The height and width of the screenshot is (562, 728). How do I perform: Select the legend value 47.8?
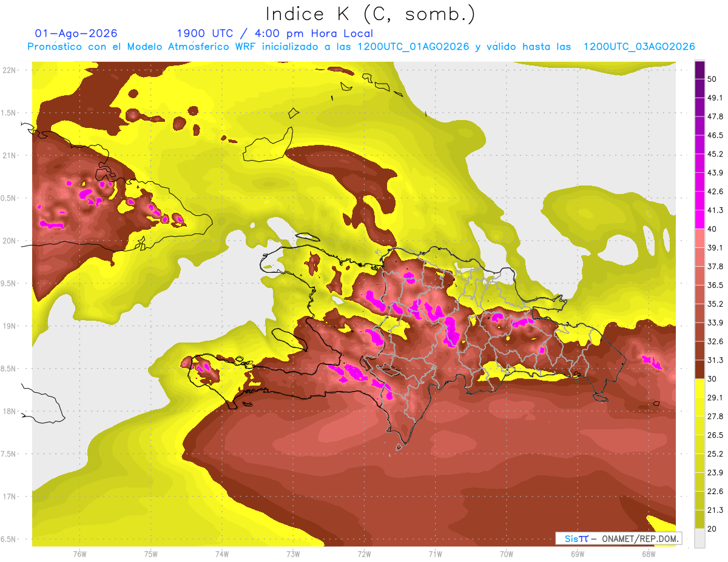pos(715,116)
